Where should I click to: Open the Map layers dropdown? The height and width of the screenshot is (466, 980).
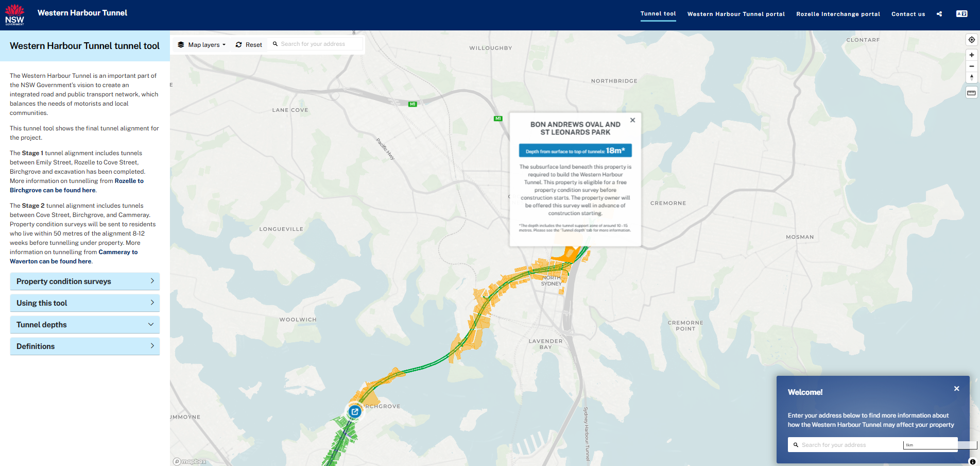tap(202, 45)
